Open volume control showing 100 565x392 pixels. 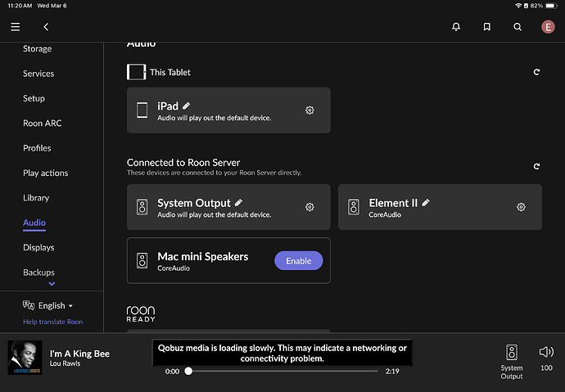546,358
